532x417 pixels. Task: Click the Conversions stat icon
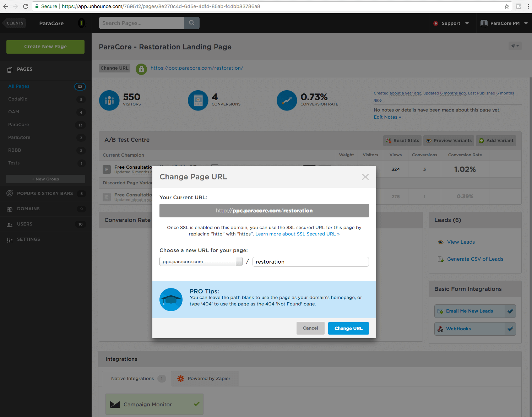click(198, 101)
